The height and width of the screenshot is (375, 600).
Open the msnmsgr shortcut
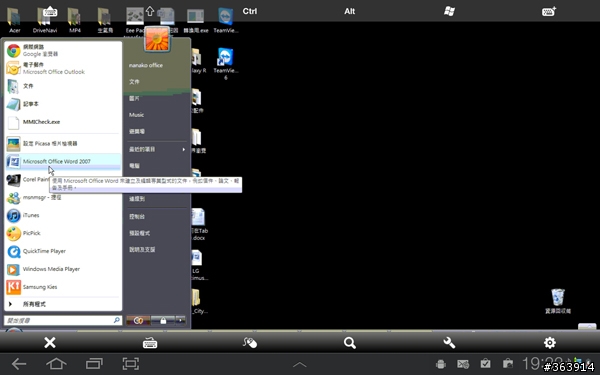63,197
